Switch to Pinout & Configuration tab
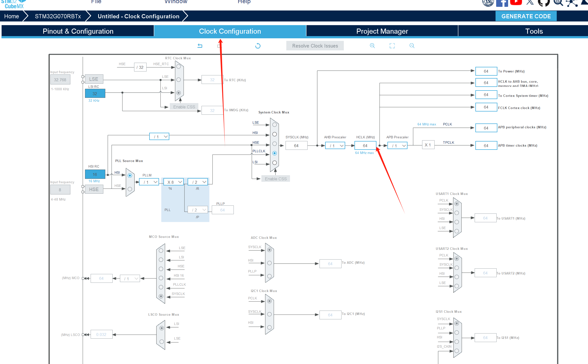The image size is (588, 364). pyautogui.click(x=78, y=31)
